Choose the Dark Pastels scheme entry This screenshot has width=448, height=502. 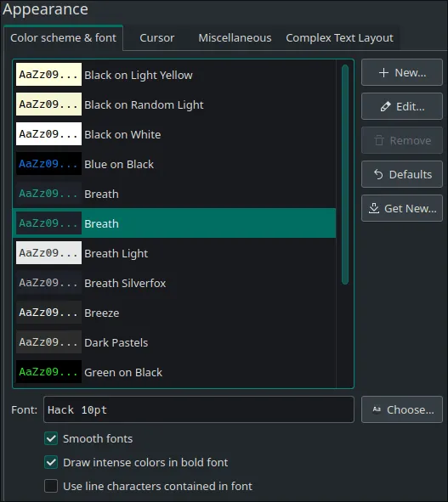tap(174, 342)
